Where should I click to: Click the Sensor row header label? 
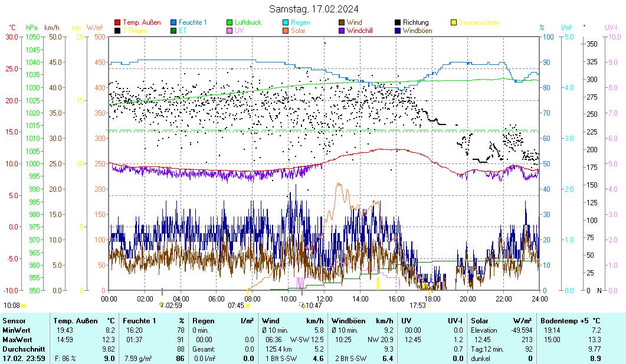coord(14,320)
